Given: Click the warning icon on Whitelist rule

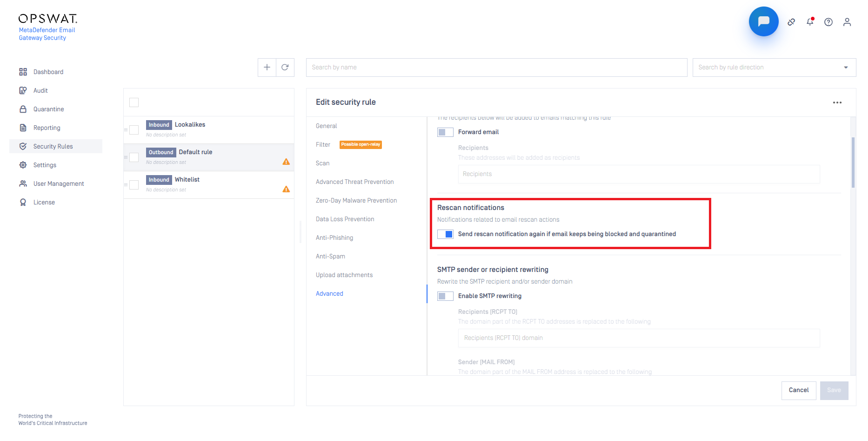Looking at the screenshot, I should pos(286,189).
